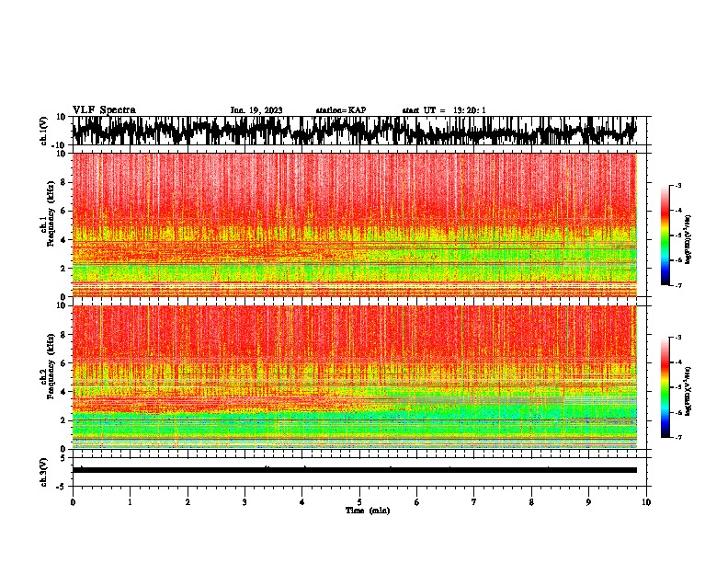The height and width of the screenshot is (563, 728).
Task: Click the 6 kHz tick on ch.1 frequency axis
Action: pos(63,211)
